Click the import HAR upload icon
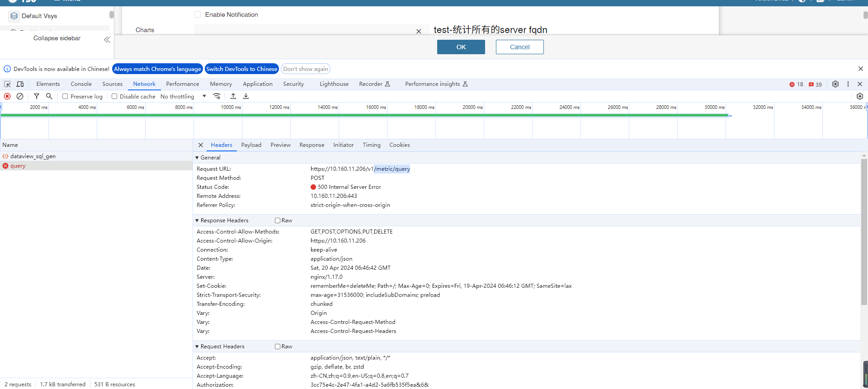Viewport: 868px width, 389px height. tap(233, 96)
